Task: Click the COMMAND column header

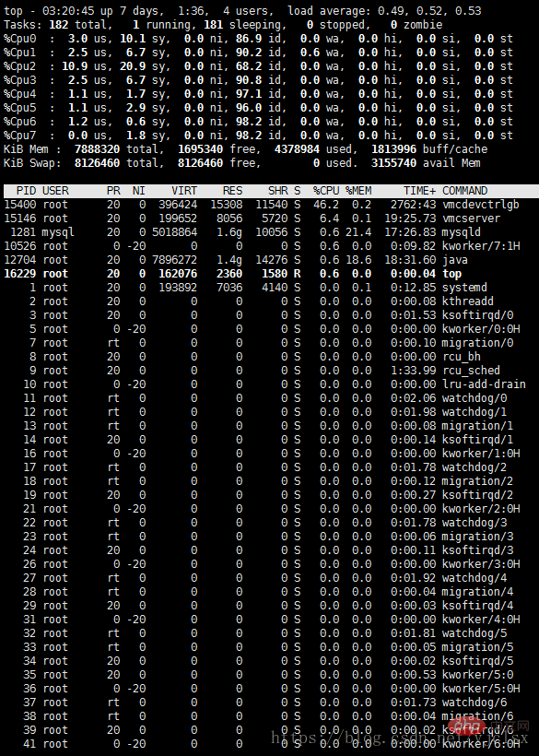Action: (x=464, y=191)
